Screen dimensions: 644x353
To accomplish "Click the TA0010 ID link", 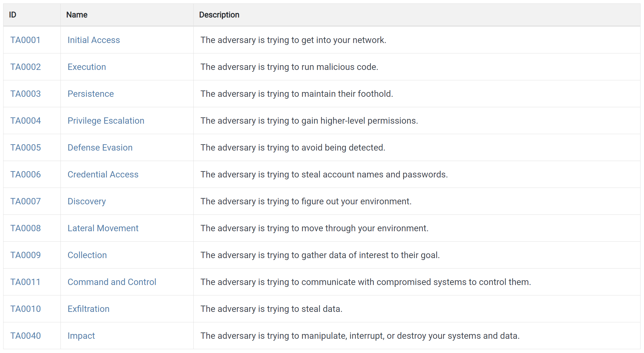I will tap(26, 309).
